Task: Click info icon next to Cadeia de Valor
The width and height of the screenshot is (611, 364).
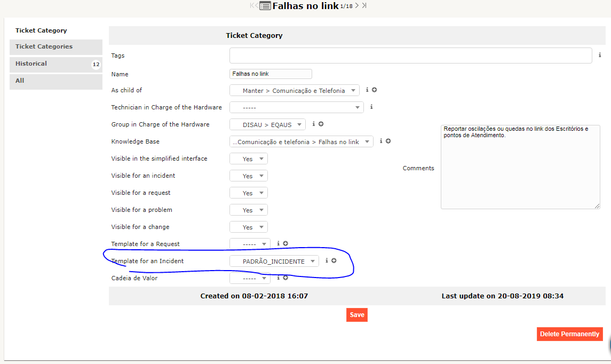Action: click(x=279, y=278)
